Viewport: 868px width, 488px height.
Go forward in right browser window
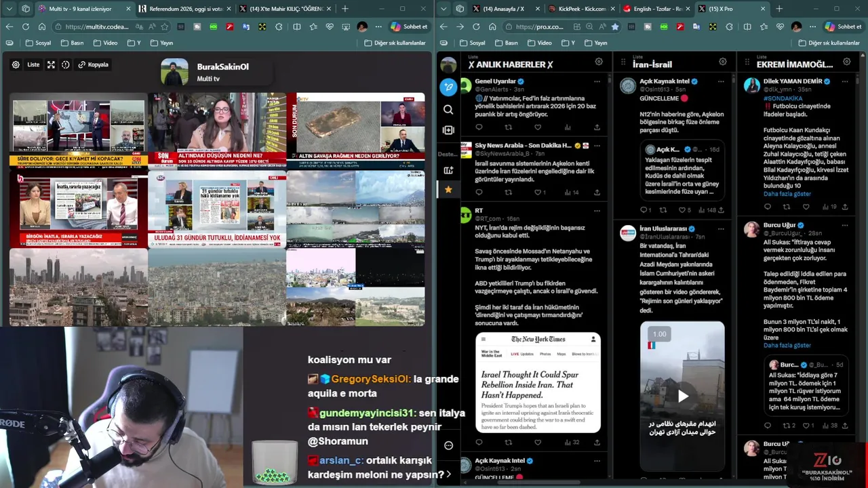pos(460,26)
